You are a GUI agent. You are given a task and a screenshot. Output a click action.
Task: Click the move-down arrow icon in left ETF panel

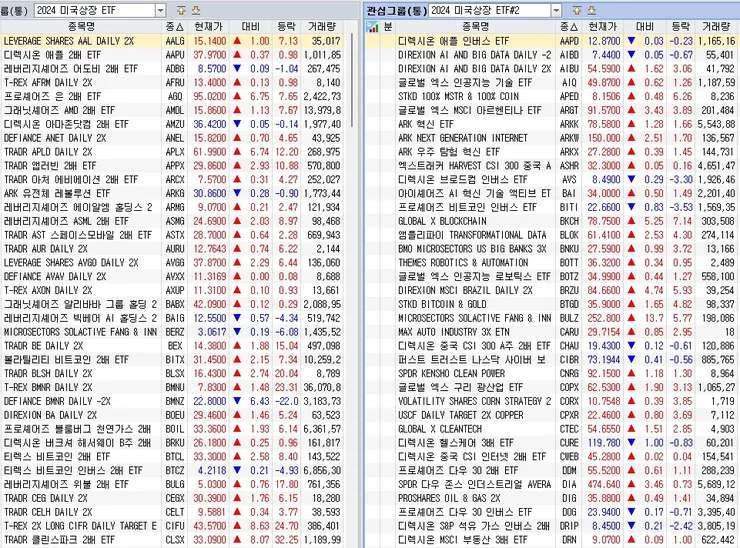(x=196, y=10)
